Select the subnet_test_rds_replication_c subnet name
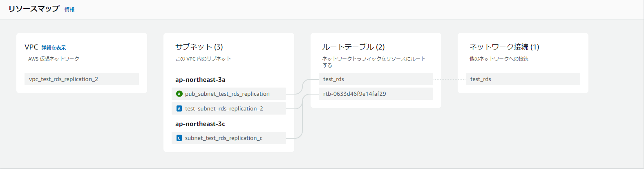Viewport: 644px width, 169px height. click(224, 138)
